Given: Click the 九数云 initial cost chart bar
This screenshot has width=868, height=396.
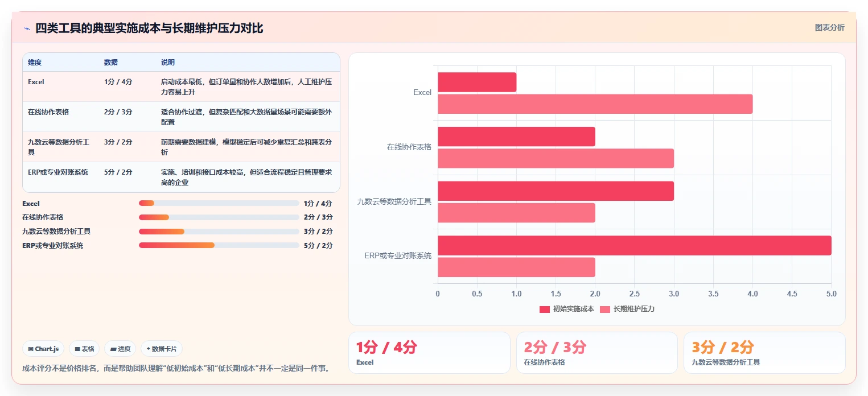Looking at the screenshot, I should pos(556,191).
